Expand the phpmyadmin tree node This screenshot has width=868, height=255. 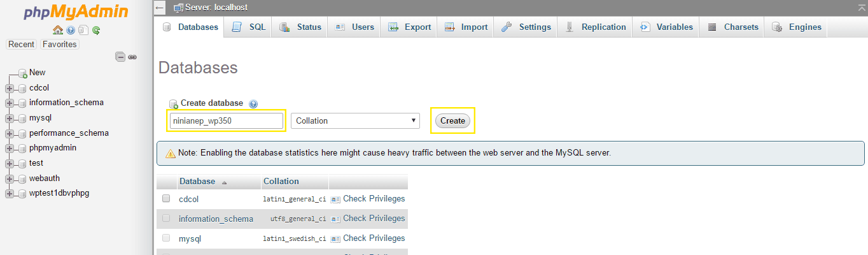pos(9,149)
